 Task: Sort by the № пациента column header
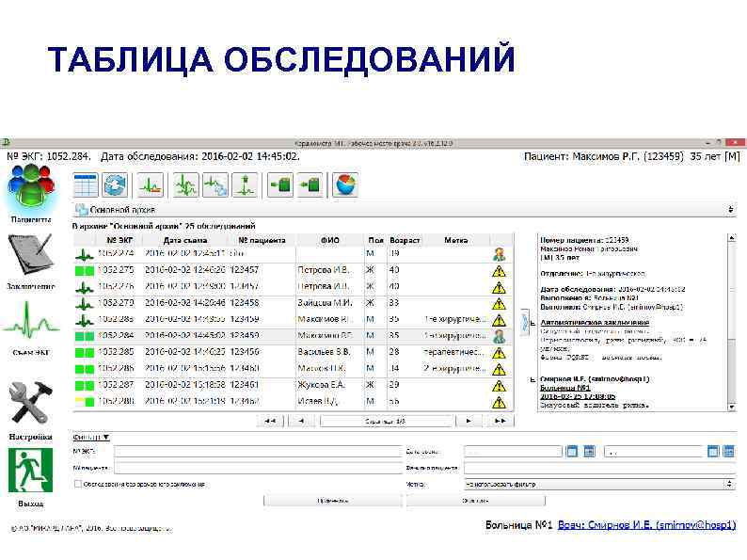pos(262,240)
